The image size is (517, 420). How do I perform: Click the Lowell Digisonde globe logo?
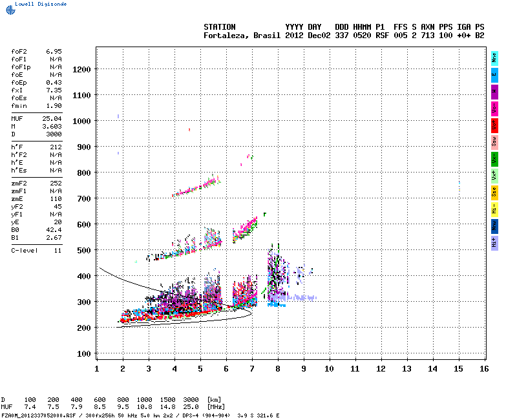[x=10, y=10]
